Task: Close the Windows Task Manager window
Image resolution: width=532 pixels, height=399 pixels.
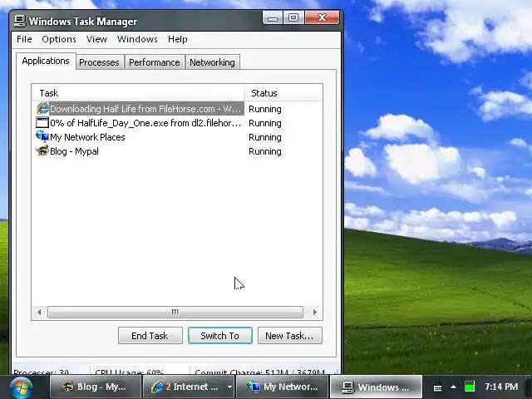Action: coord(322,17)
